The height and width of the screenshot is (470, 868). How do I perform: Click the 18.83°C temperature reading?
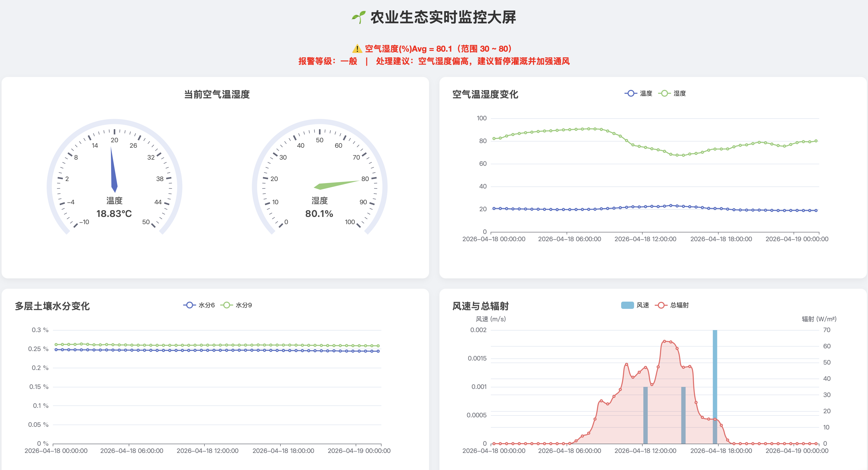pyautogui.click(x=114, y=214)
